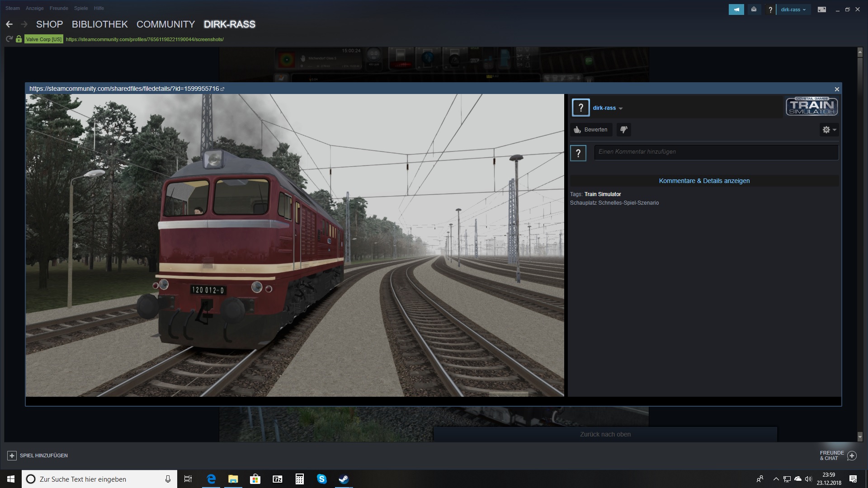
Task: Open the COMMUNITY tab
Action: (165, 24)
